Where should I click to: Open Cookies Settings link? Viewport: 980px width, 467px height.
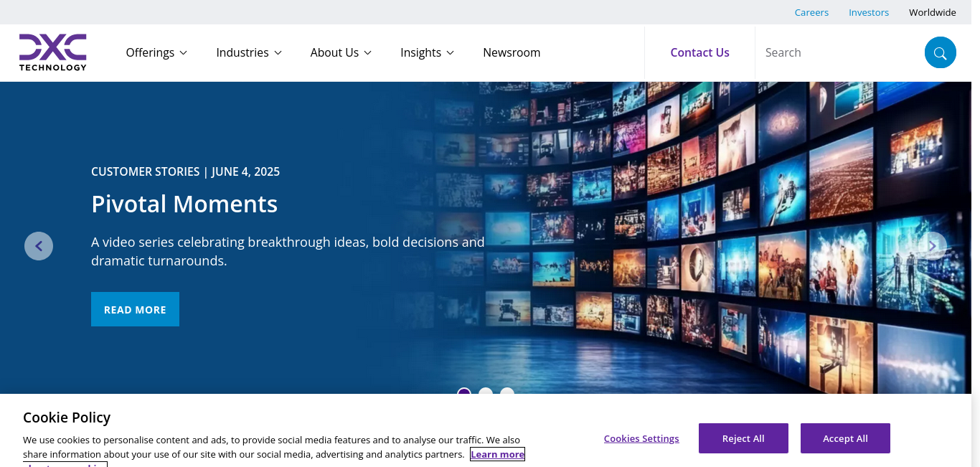(x=641, y=438)
